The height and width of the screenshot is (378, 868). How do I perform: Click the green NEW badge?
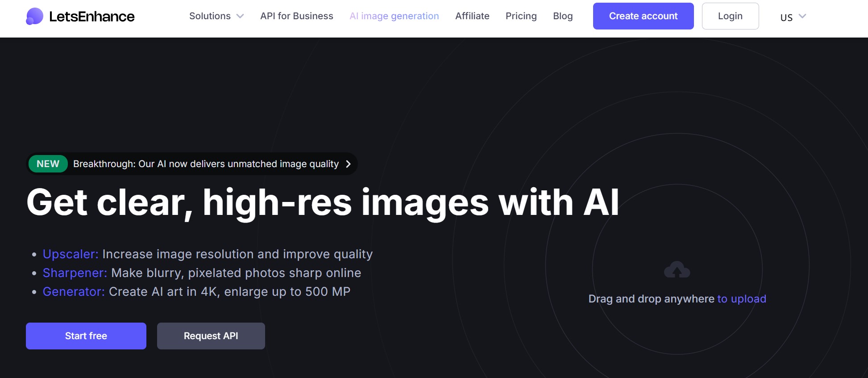(x=48, y=164)
